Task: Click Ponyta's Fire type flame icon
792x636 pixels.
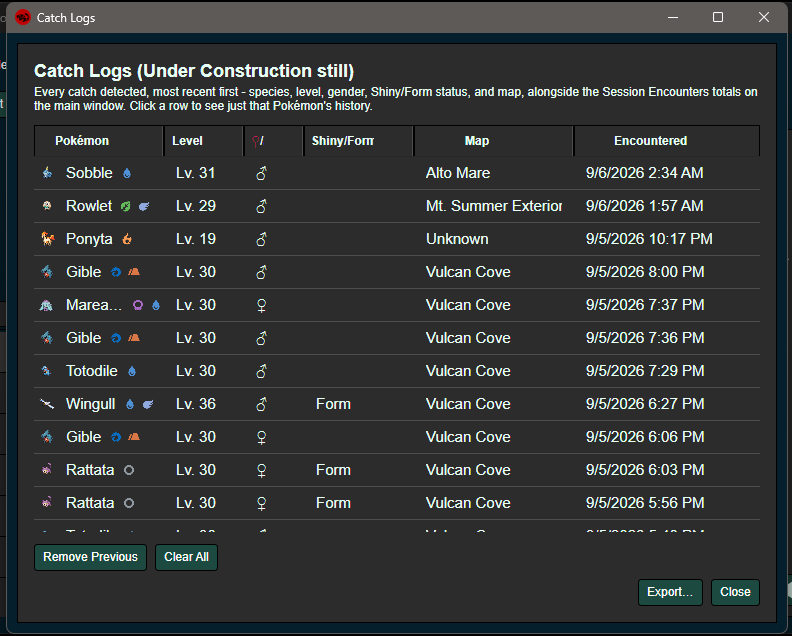Action: [x=127, y=239]
